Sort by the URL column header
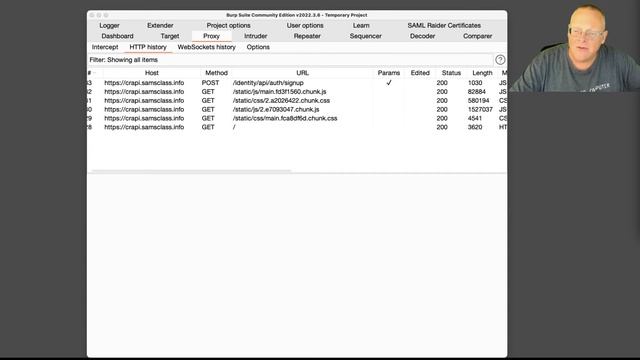Viewport: 640px width, 360px height. point(302,73)
